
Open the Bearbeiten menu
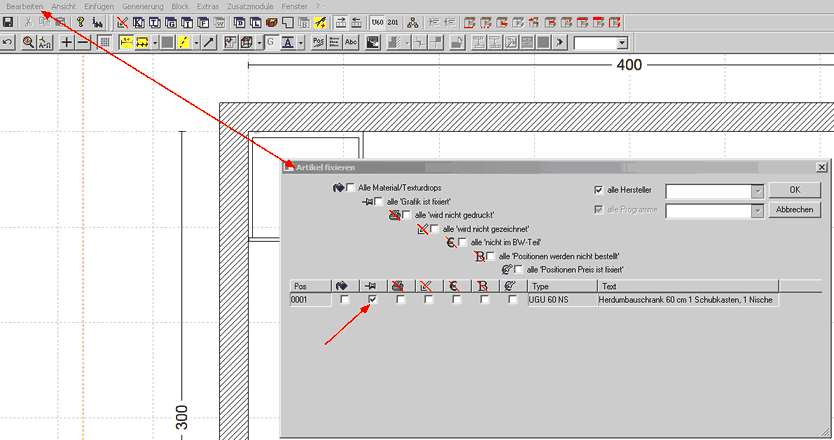(25, 6)
